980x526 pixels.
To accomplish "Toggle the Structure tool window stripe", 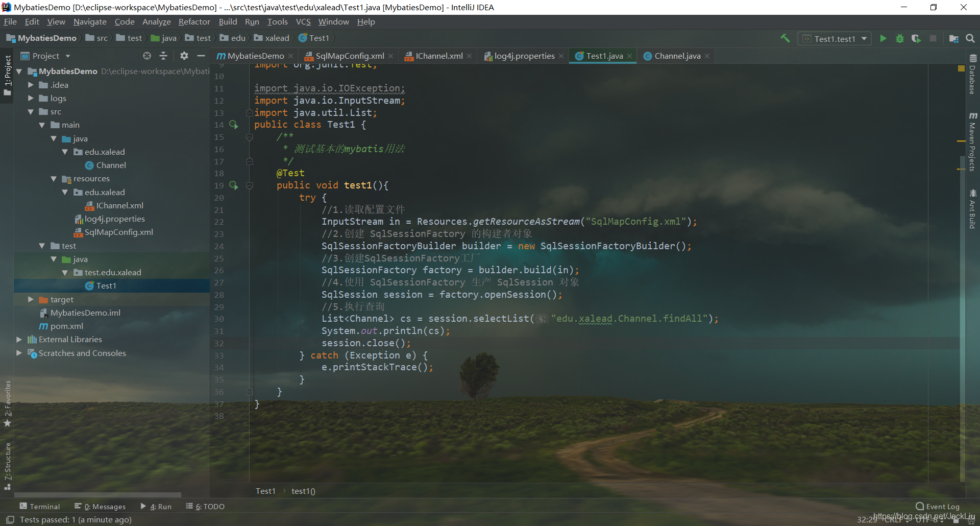I will pyautogui.click(x=7, y=466).
